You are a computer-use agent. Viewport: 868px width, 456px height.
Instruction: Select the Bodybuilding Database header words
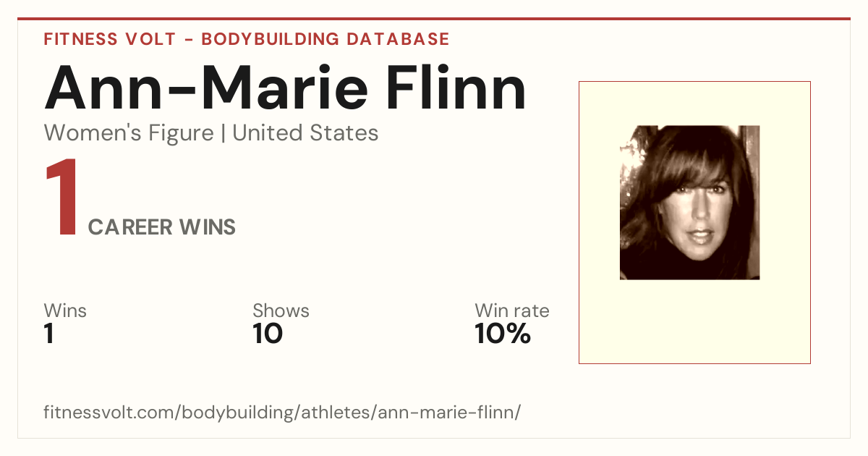[x=325, y=39]
